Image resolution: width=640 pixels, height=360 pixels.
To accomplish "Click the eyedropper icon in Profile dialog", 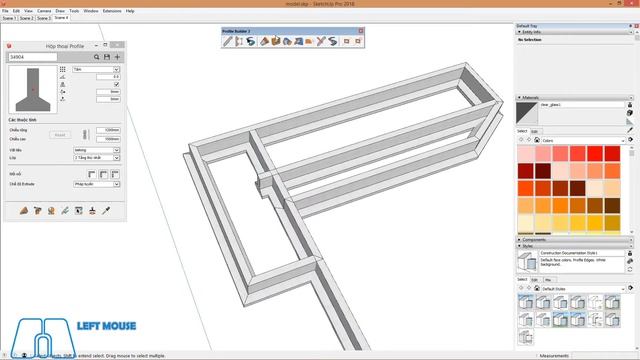I will pyautogui.click(x=106, y=211).
